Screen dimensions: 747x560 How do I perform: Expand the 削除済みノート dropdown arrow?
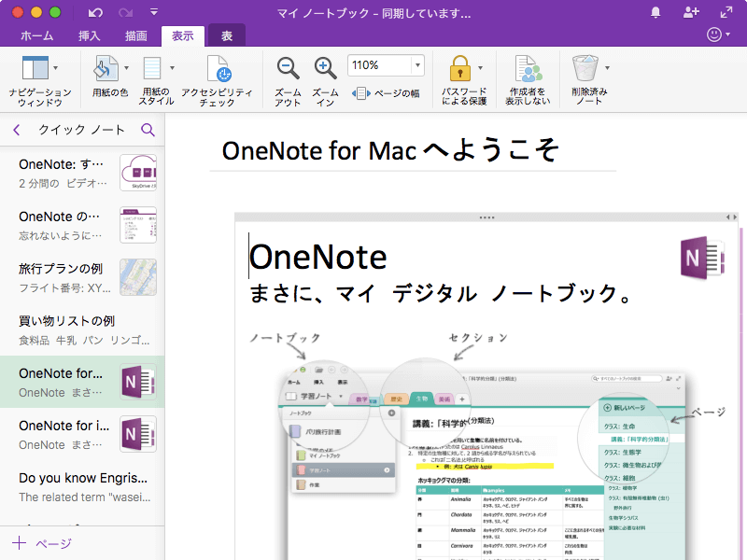607,68
